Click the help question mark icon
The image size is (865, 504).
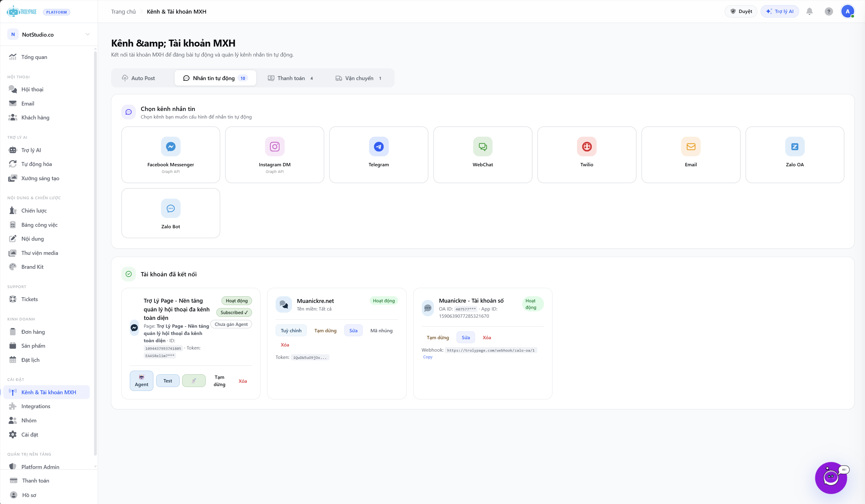829,11
